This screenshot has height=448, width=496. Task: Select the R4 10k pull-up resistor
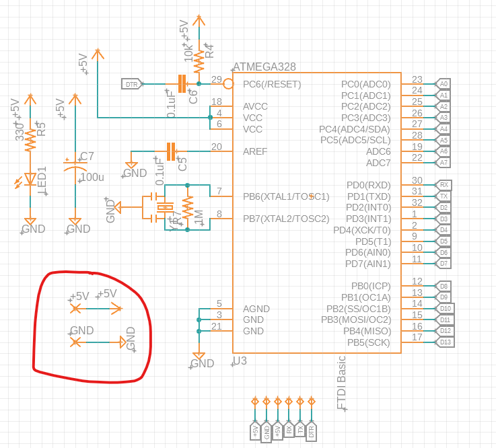tap(199, 61)
